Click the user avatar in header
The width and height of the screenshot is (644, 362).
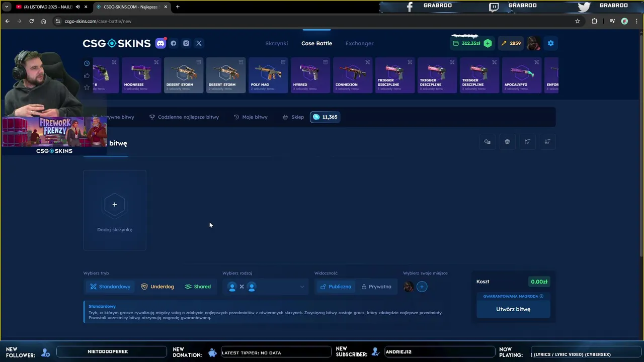pyautogui.click(x=534, y=43)
